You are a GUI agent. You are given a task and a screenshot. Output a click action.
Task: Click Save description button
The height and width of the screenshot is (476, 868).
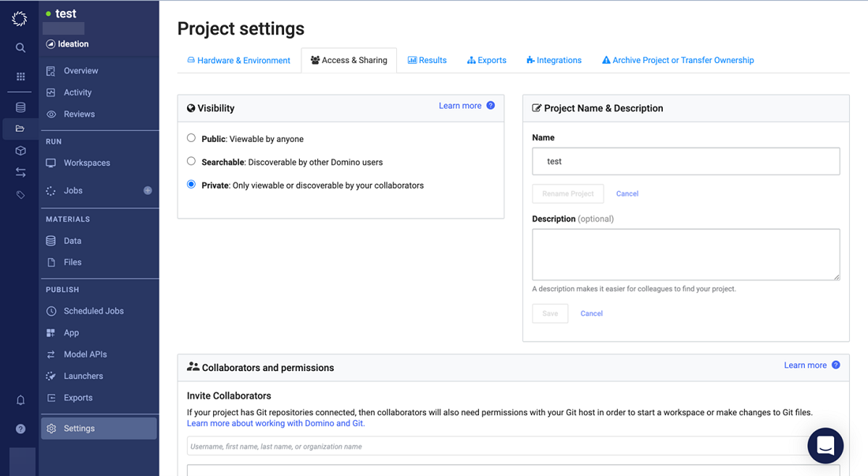click(x=550, y=313)
